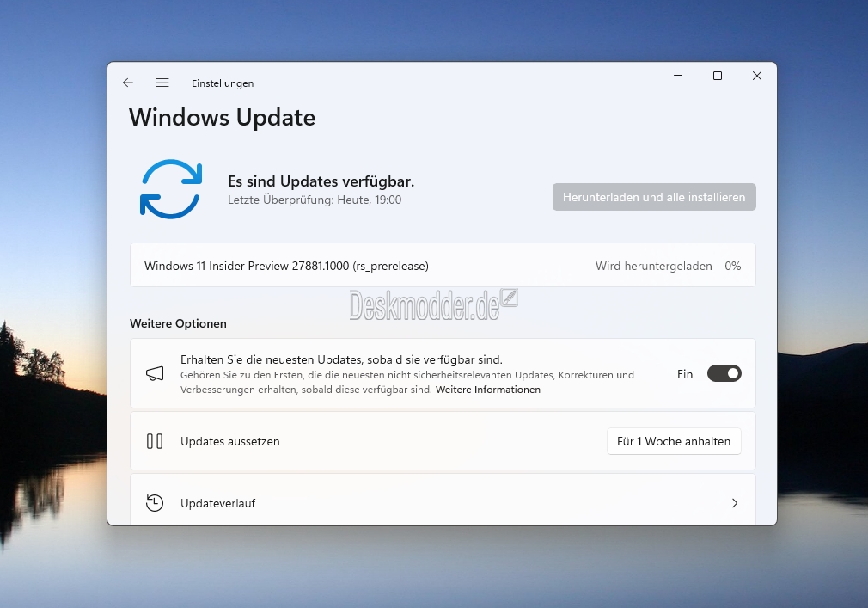Turn off the newest updates toggle
This screenshot has height=608, width=868.
tap(724, 374)
